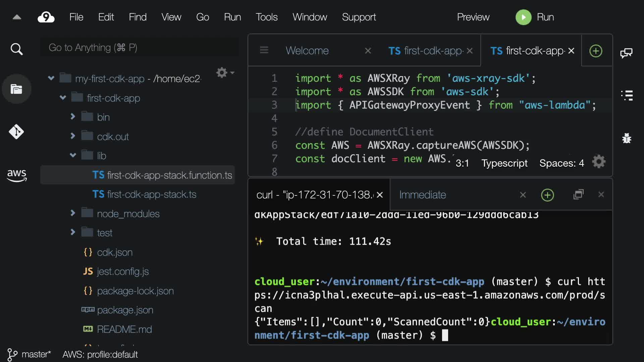Click the green Run play button
This screenshot has height=362, width=644.
pos(523,17)
